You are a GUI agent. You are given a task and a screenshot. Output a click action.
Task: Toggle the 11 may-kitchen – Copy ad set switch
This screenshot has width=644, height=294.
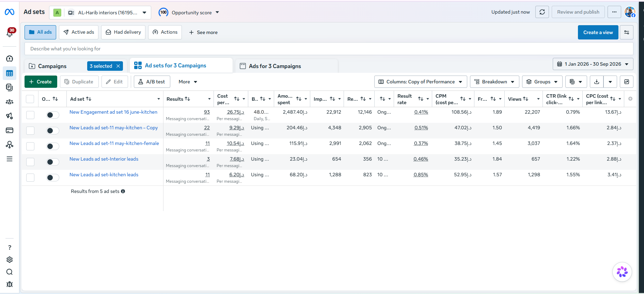tap(53, 131)
